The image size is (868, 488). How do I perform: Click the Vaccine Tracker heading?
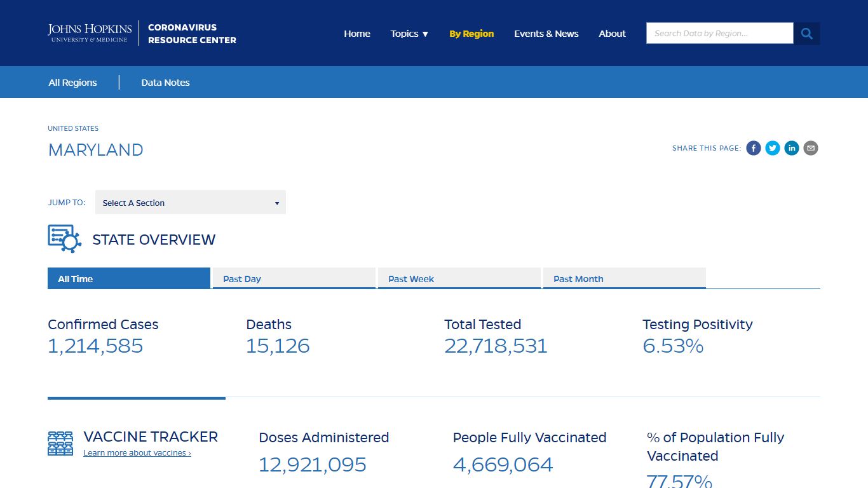click(151, 437)
